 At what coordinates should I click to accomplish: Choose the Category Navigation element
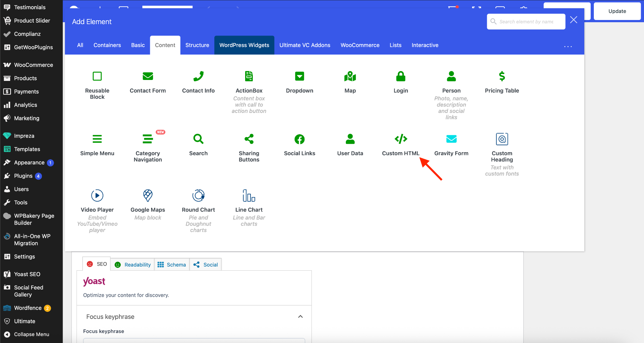(x=148, y=148)
